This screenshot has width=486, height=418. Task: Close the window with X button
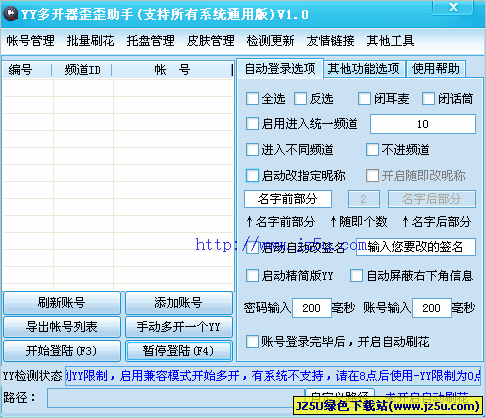[453, 7]
